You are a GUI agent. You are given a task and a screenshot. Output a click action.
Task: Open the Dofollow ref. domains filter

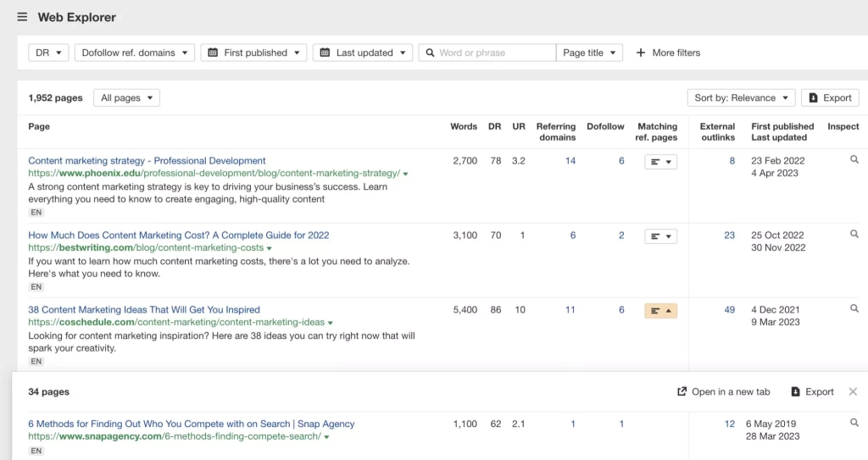tap(135, 53)
